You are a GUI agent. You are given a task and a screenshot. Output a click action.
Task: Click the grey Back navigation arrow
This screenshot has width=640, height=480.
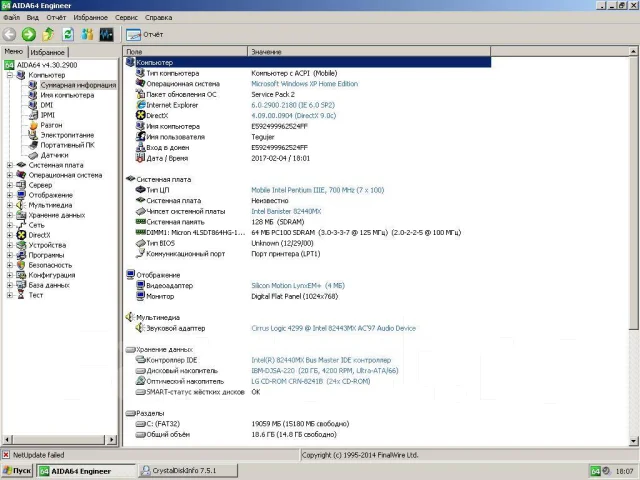coord(9,34)
